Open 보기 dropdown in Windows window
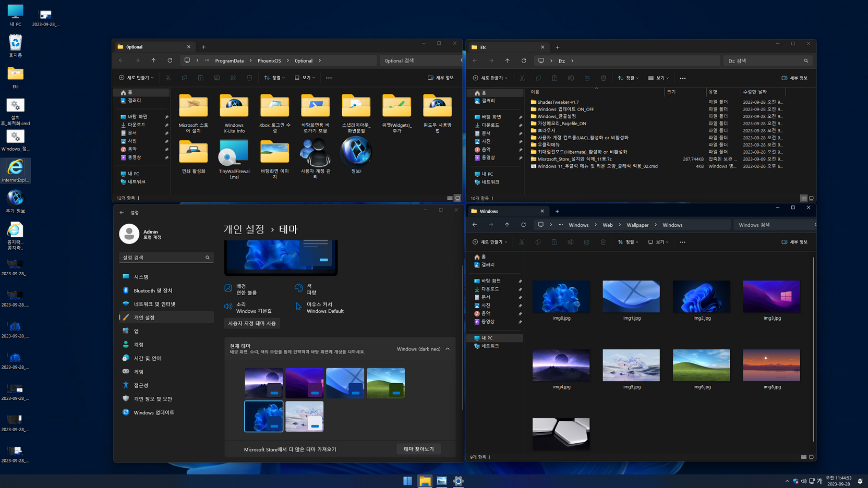The height and width of the screenshot is (488, 868). click(658, 242)
